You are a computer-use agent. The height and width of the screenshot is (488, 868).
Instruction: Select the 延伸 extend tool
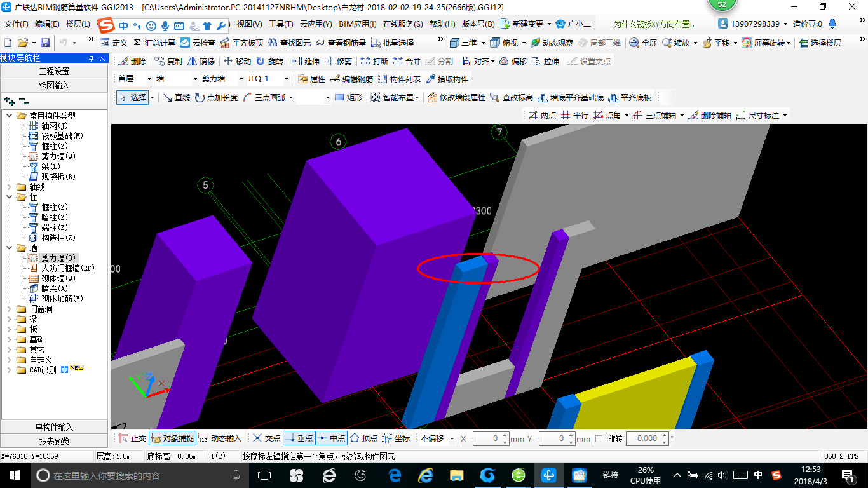[x=306, y=62]
